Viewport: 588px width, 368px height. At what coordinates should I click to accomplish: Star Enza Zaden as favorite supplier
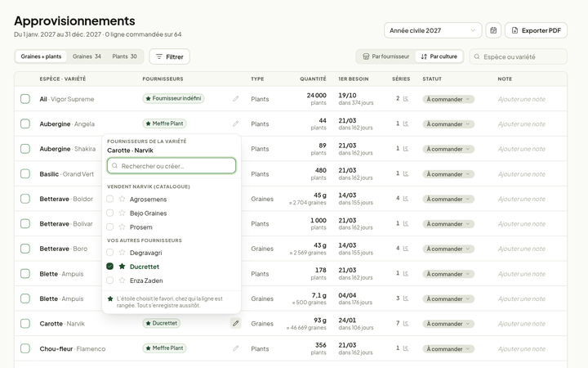point(122,280)
